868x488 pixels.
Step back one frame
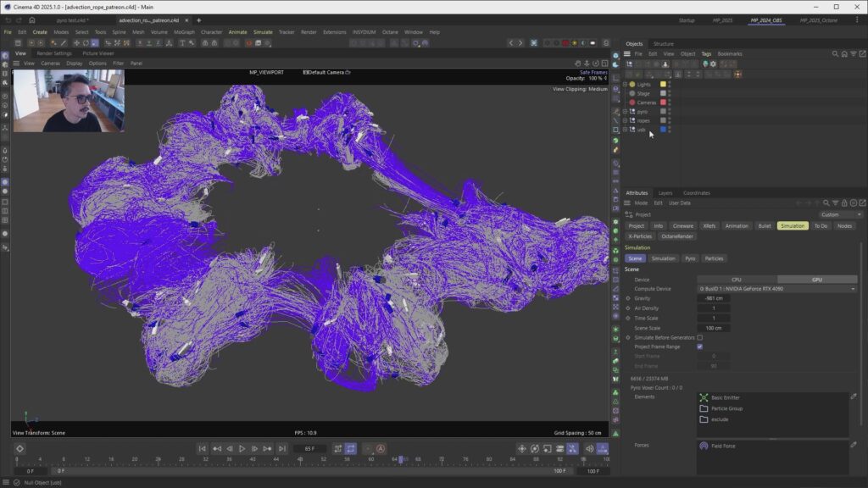point(230,449)
